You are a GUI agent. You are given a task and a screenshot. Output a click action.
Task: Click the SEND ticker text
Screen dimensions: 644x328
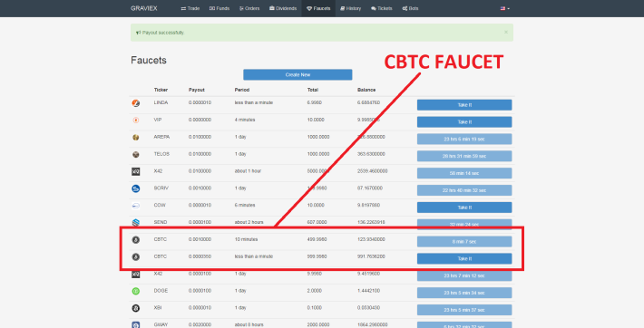click(161, 222)
